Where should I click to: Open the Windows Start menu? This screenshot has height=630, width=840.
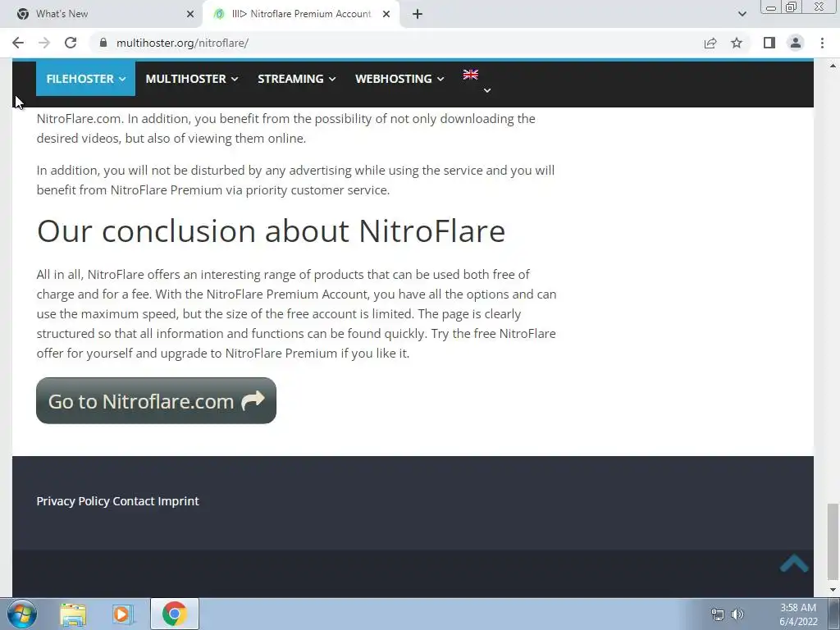click(x=22, y=614)
